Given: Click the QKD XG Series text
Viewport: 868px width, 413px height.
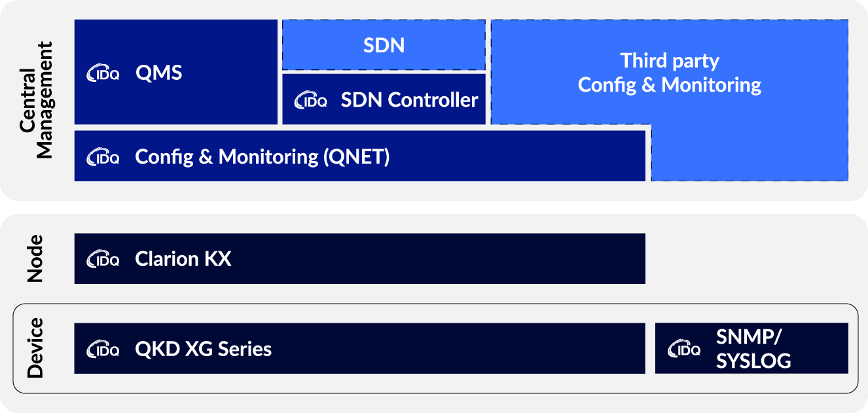Looking at the screenshot, I should click(203, 349).
